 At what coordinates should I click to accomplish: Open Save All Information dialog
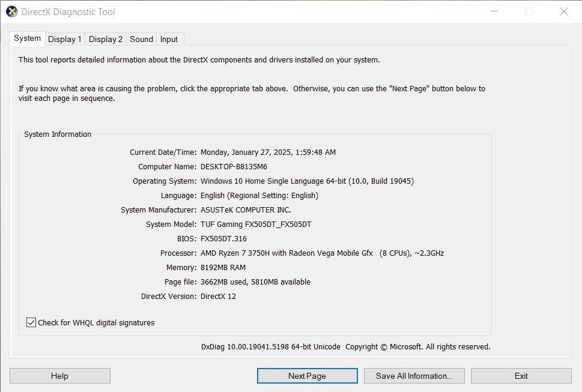click(414, 375)
